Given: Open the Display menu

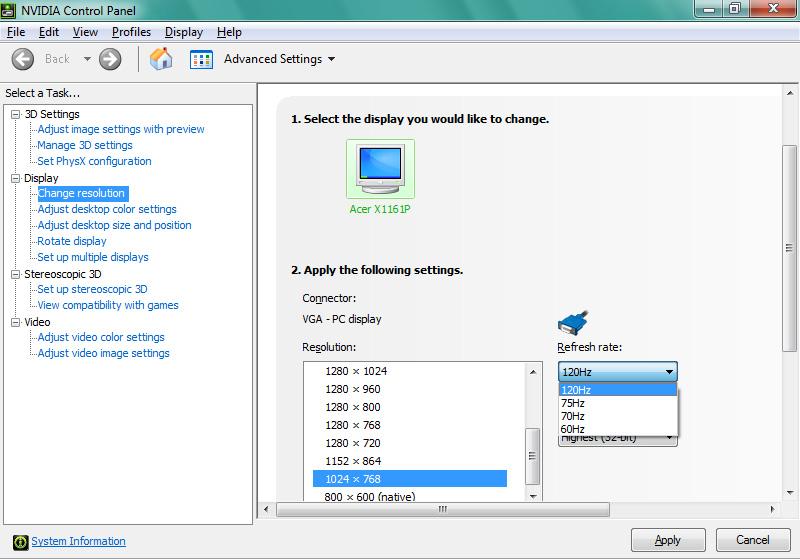Looking at the screenshot, I should [184, 32].
